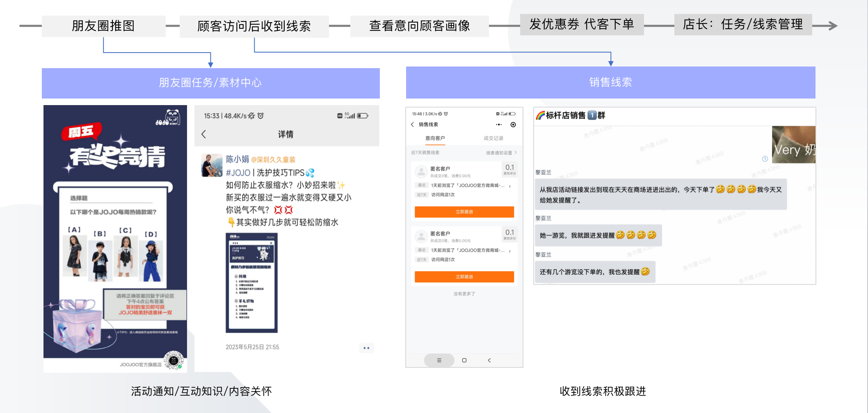Viewport: 868px width, 413px height.
Task: Click upper 立即跟进 orange button
Action: [464, 212]
